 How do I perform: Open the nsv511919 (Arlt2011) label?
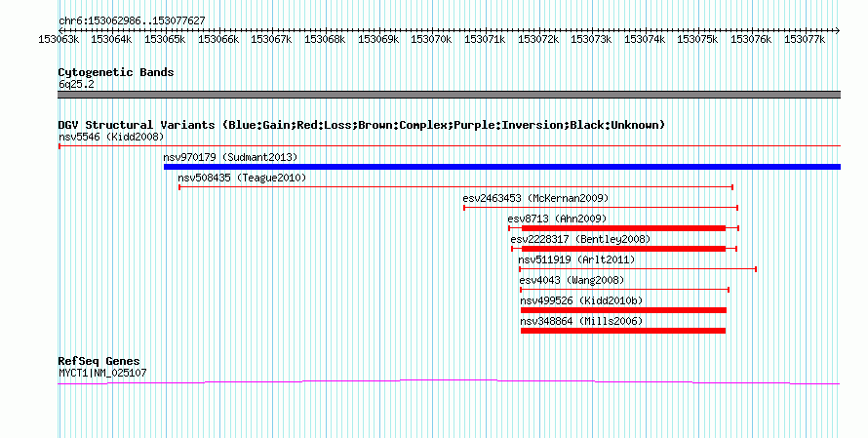coord(576,259)
